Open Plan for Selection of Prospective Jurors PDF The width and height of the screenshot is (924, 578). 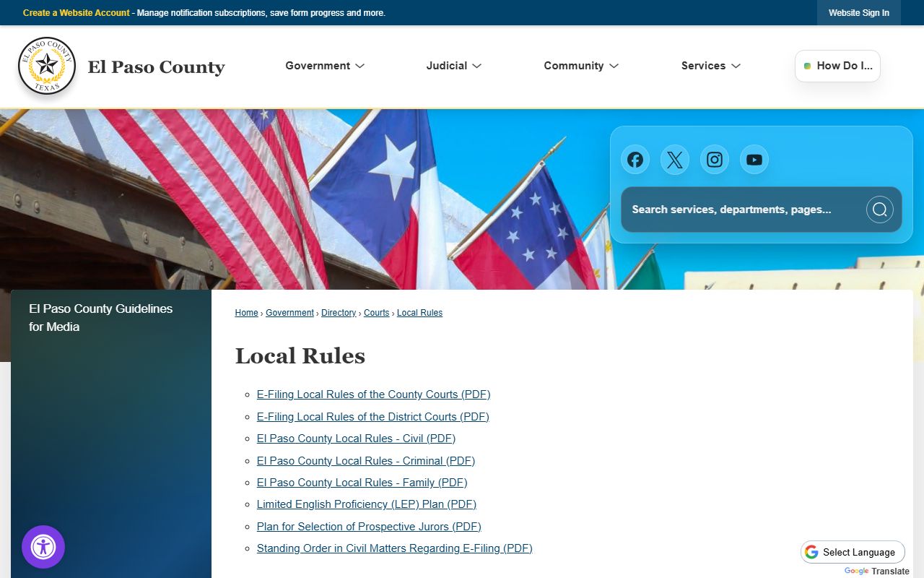[x=369, y=527]
